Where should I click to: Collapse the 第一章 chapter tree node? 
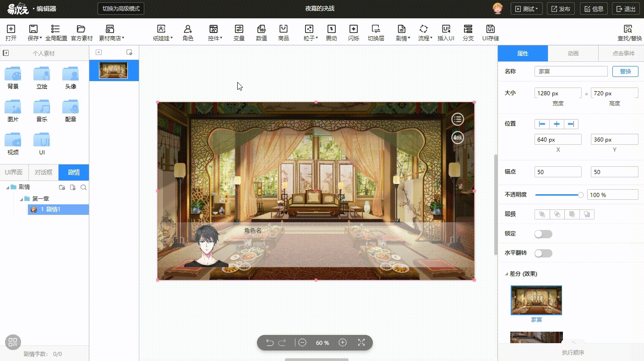coord(21,199)
